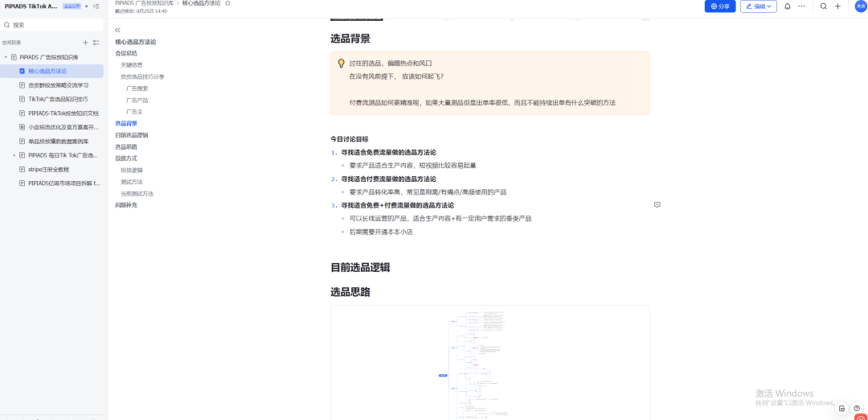This screenshot has height=420, width=868.
Task: Click the document icon beside stripe注册全教程
Action: click(23, 169)
